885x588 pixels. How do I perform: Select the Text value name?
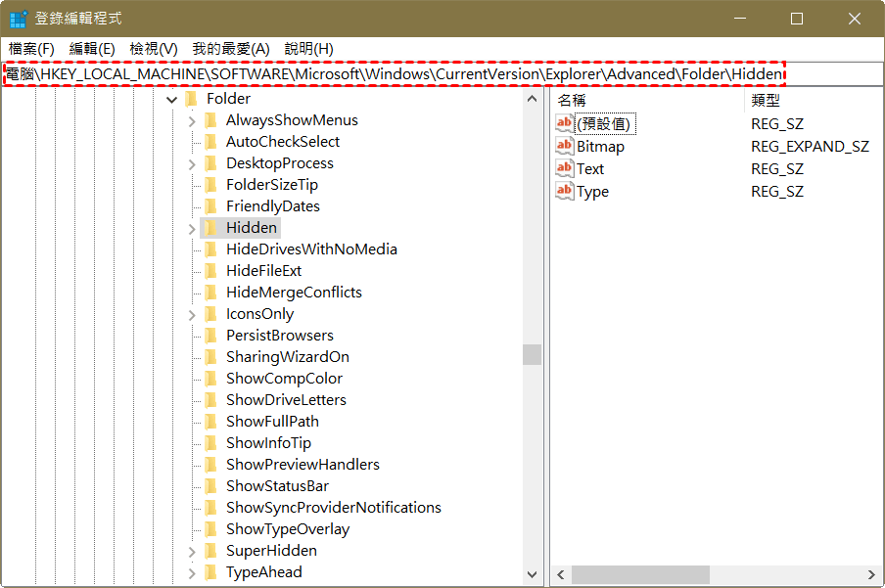pyautogui.click(x=590, y=168)
